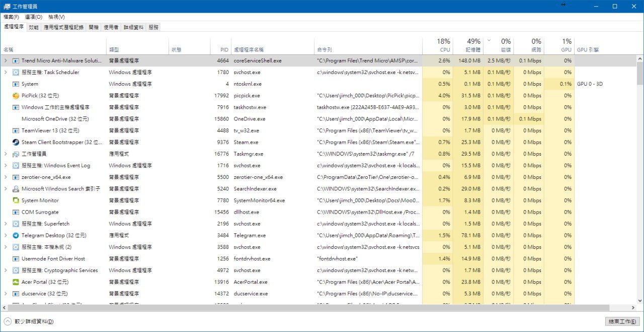The width and height of the screenshot is (644, 332).
Task: Click the System Monitor process icon
Action: click(x=16, y=201)
